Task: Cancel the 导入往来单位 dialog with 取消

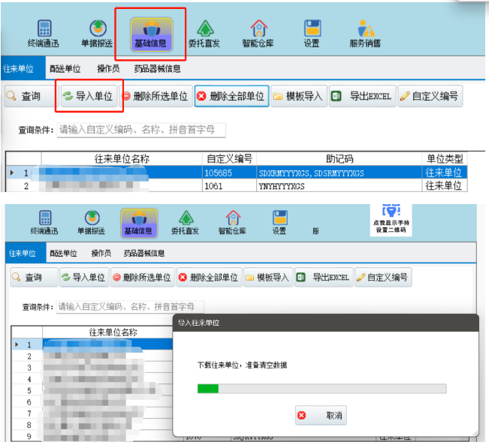Action: coord(321,415)
